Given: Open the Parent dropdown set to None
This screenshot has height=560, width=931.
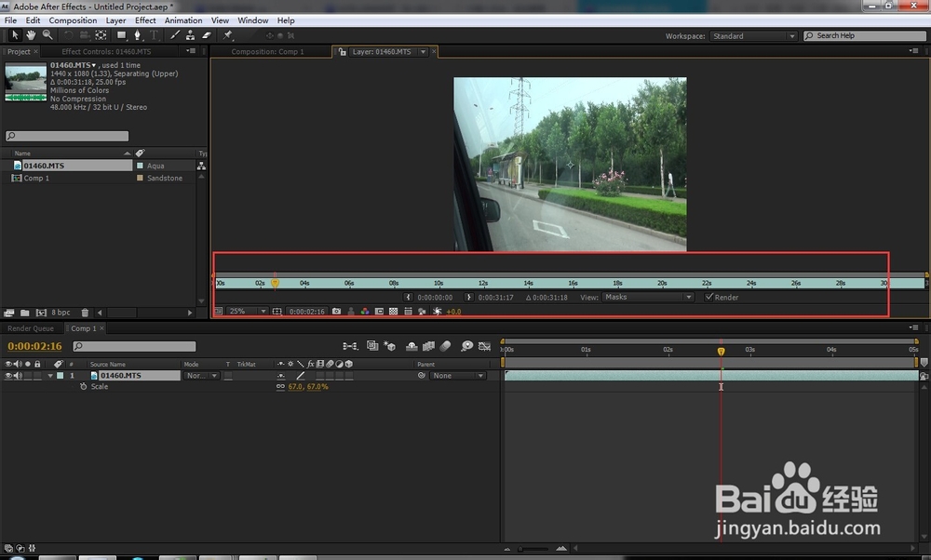Looking at the screenshot, I should coord(457,375).
